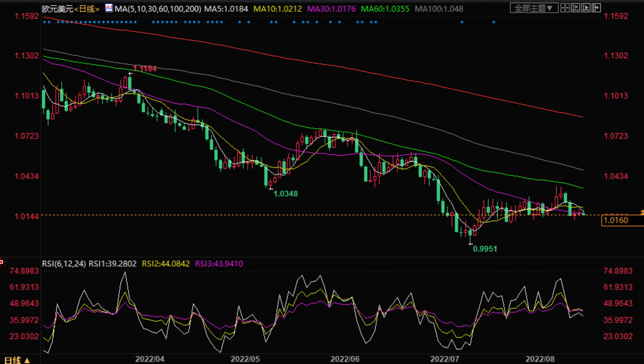Click the left RSI axis 74.8983 label
Image resolution: width=644 pixels, height=364 pixels.
(x=24, y=271)
